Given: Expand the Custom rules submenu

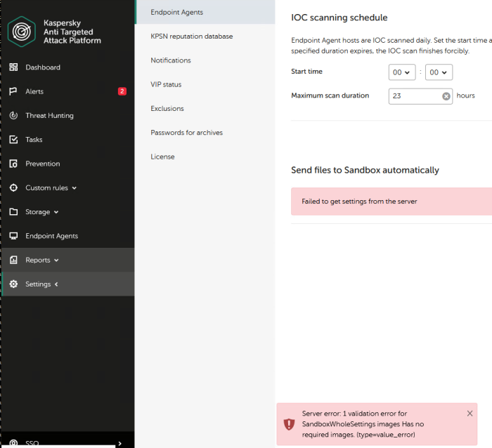Looking at the screenshot, I should pyautogui.click(x=74, y=188).
